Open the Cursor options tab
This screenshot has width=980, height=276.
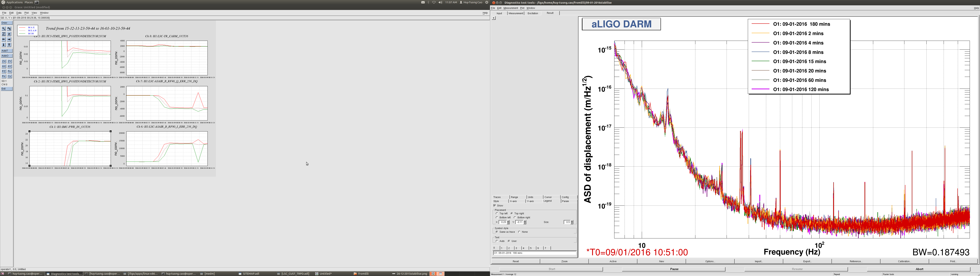552,197
